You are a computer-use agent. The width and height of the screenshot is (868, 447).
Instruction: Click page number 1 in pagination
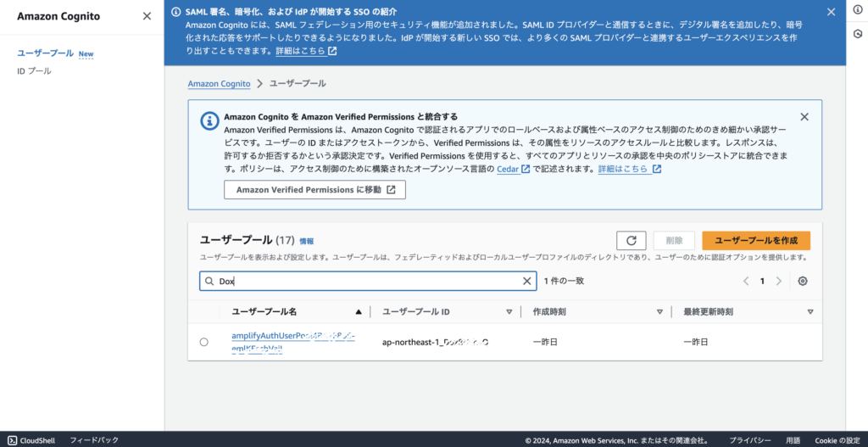pos(762,281)
